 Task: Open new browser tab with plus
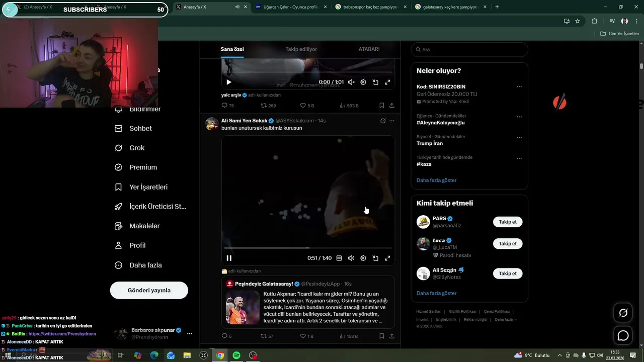coord(497,7)
